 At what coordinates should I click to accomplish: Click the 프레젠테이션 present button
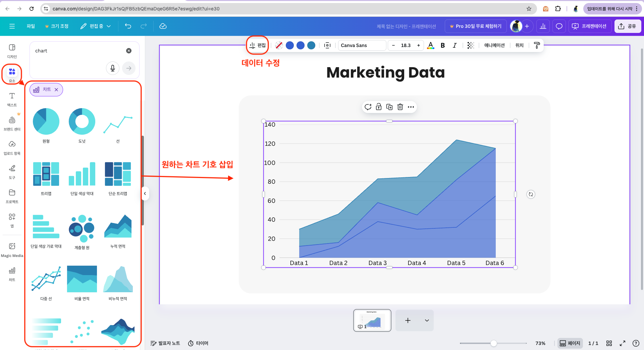(x=590, y=26)
